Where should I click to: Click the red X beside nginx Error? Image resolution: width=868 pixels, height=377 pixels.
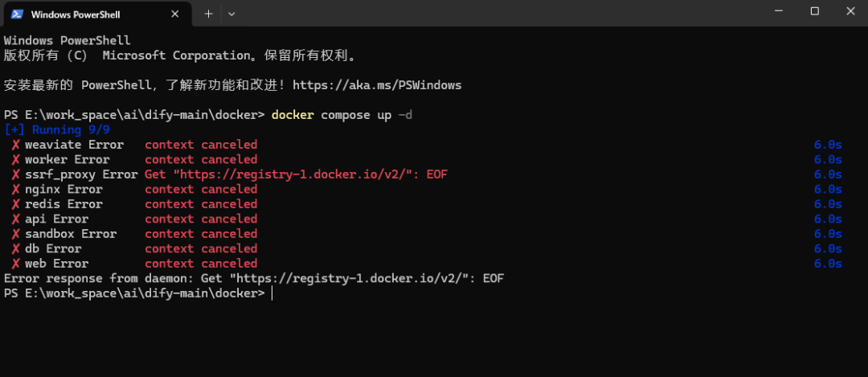(x=15, y=190)
